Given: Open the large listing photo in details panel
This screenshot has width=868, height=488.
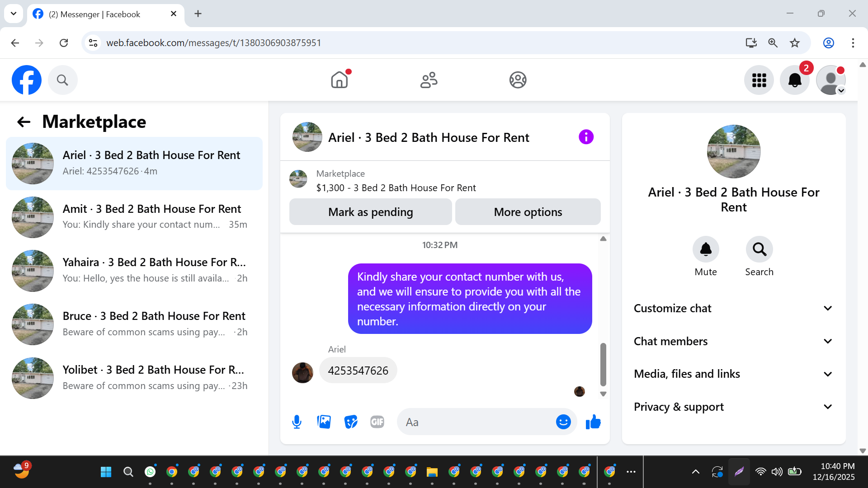Looking at the screenshot, I should [734, 151].
